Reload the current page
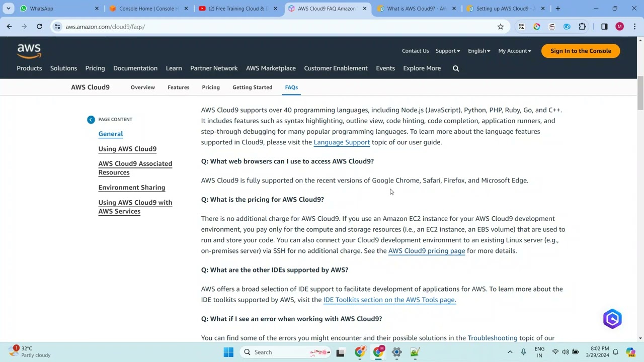This screenshot has height=362, width=644. tap(39, 27)
